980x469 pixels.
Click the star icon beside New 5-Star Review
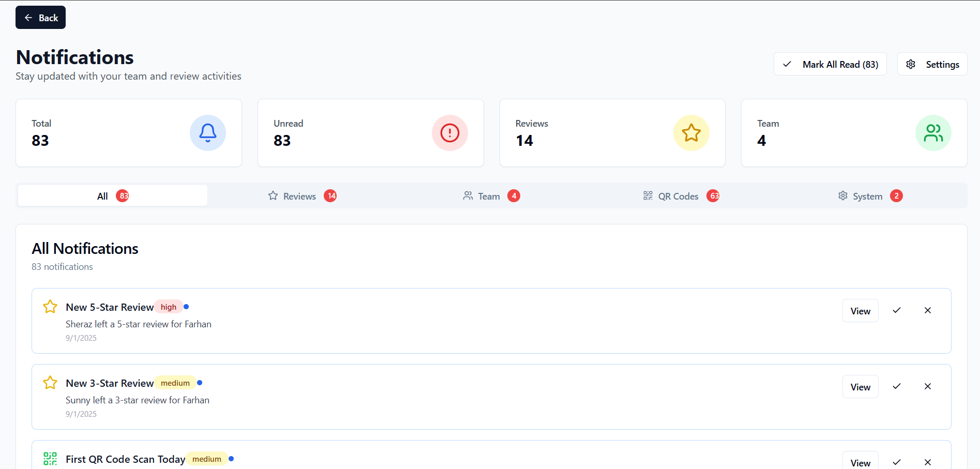tap(50, 307)
